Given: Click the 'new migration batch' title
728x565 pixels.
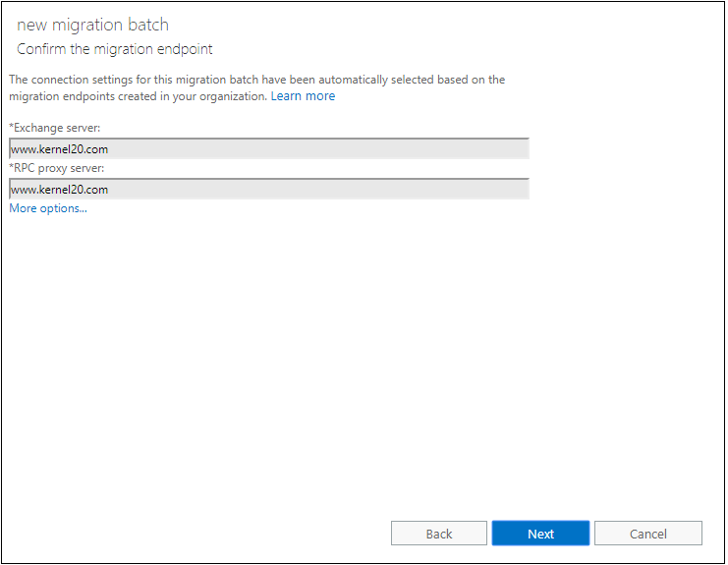Looking at the screenshot, I should [x=93, y=26].
